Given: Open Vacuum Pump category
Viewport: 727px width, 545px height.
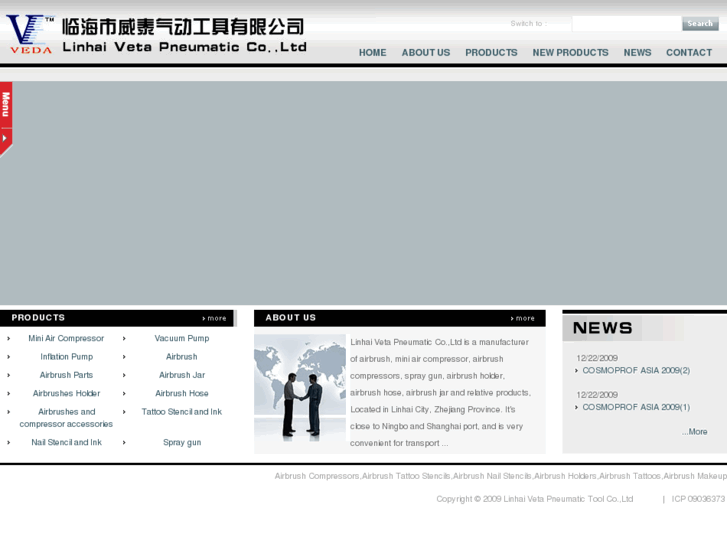Looking at the screenshot, I should [x=182, y=338].
